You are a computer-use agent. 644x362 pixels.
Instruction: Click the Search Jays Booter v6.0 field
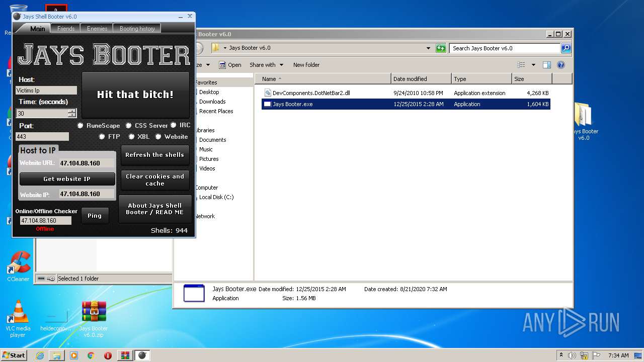505,48
